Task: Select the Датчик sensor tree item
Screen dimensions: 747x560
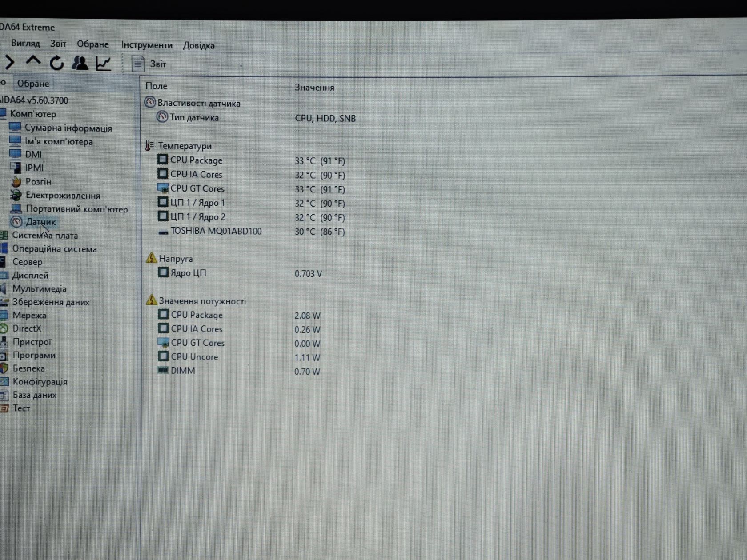Action: coord(33,222)
